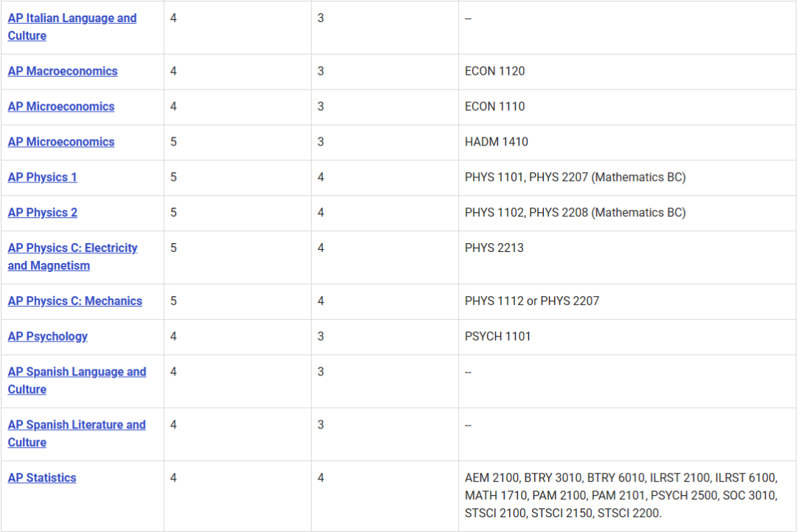The image size is (798, 532).
Task: Click the ECON 1110 course cell
Action: [x=495, y=107]
